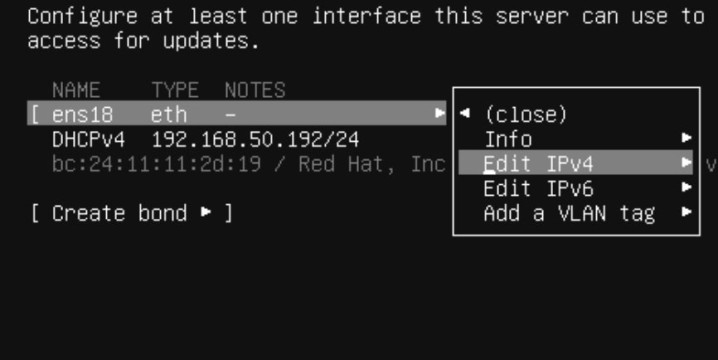The width and height of the screenshot is (718, 360).
Task: Select the ens18 interface name
Action: coord(82,114)
